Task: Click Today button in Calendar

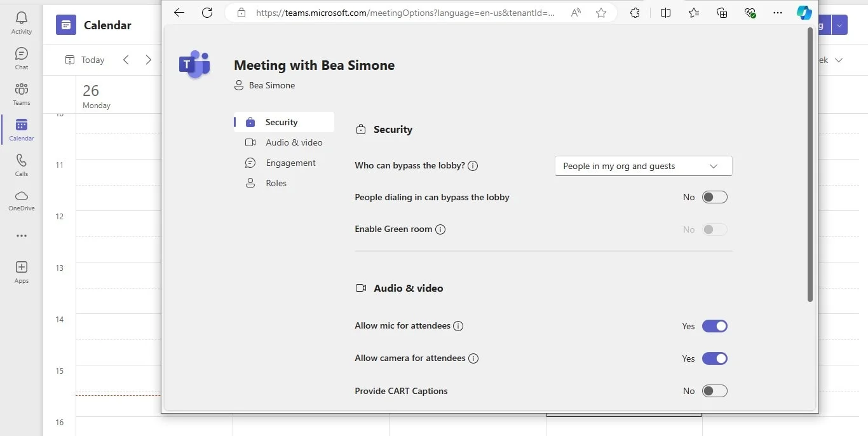Action: (x=85, y=60)
